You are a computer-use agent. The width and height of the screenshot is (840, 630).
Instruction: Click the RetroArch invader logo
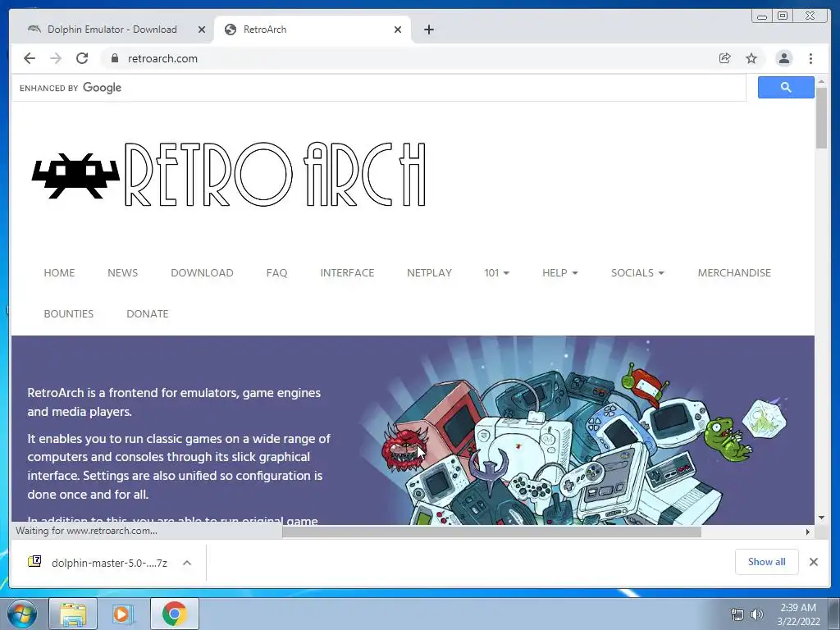tap(75, 176)
